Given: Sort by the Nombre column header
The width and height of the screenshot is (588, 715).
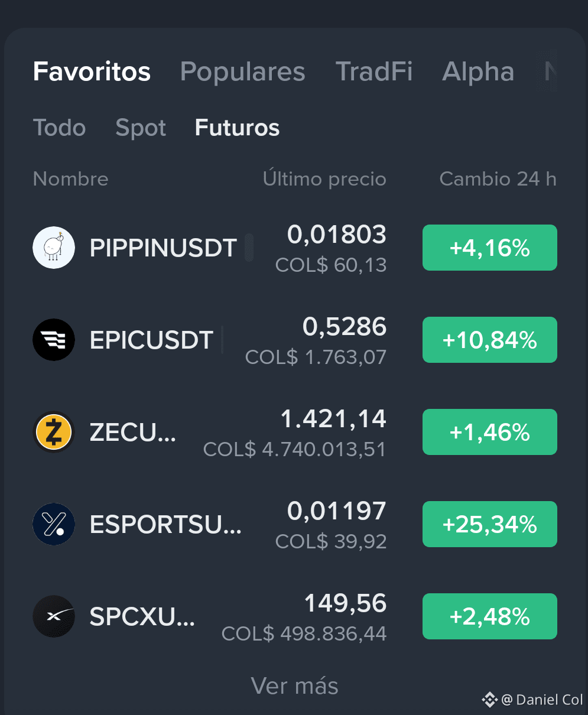Looking at the screenshot, I should point(70,178).
